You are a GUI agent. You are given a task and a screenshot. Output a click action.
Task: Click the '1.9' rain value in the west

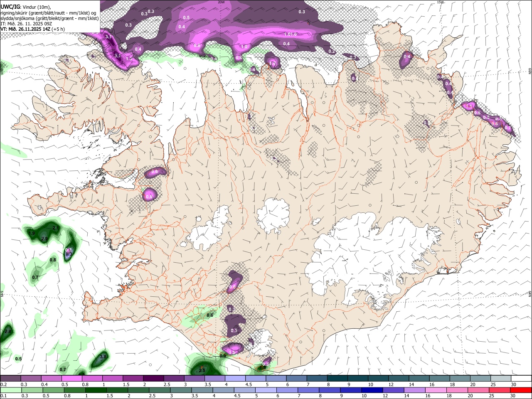click(x=32, y=233)
